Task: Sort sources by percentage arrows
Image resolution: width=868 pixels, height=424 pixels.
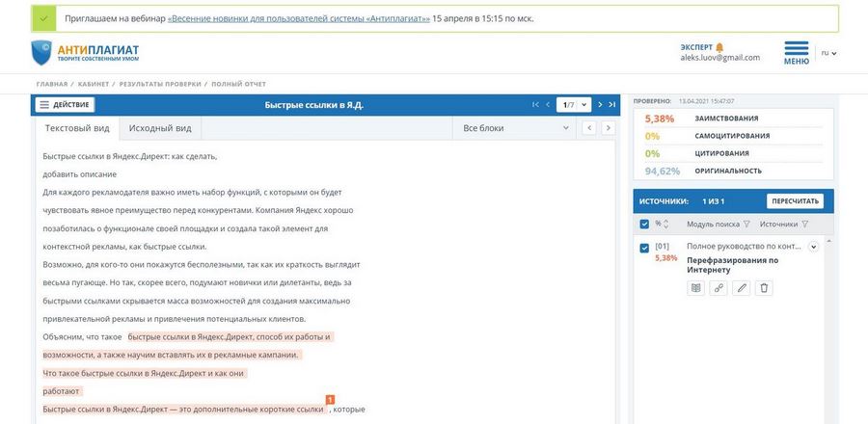Action: (x=665, y=224)
